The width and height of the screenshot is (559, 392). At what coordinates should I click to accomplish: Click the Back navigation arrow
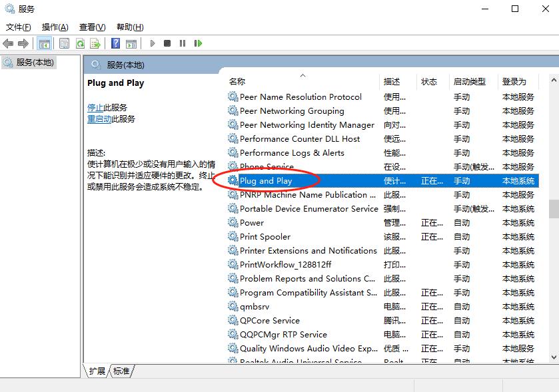(x=8, y=43)
